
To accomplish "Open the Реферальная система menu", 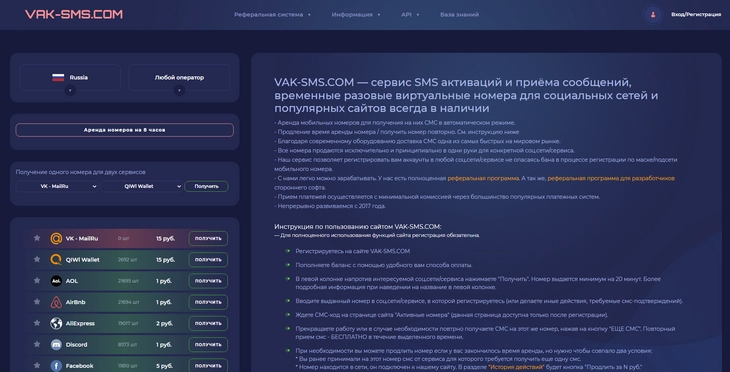I will pos(272,14).
